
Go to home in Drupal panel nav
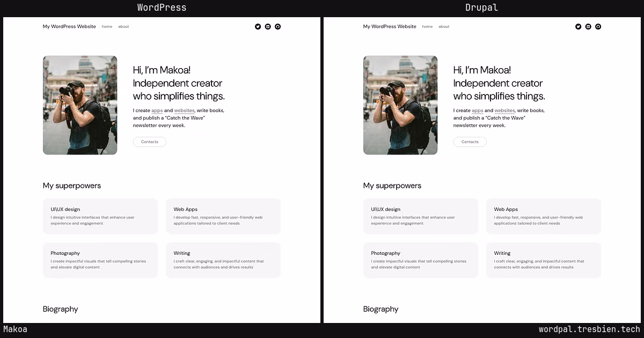point(427,26)
